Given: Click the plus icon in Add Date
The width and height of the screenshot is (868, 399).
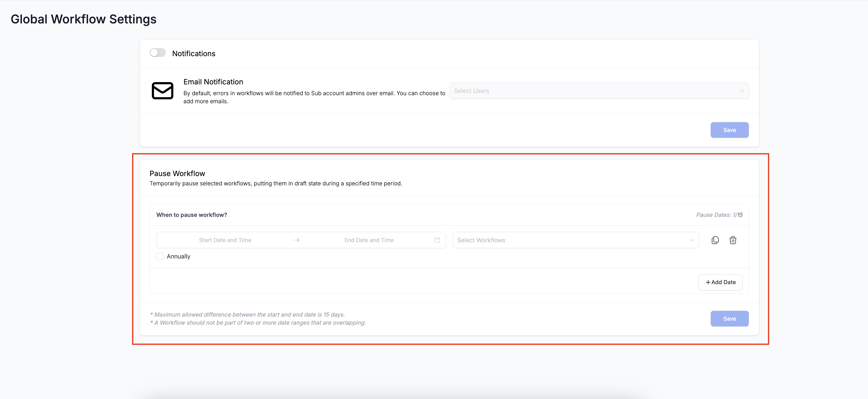Looking at the screenshot, I should 708,282.
